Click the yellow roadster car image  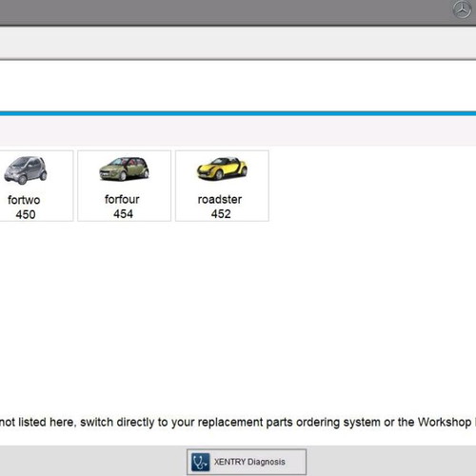click(x=222, y=169)
